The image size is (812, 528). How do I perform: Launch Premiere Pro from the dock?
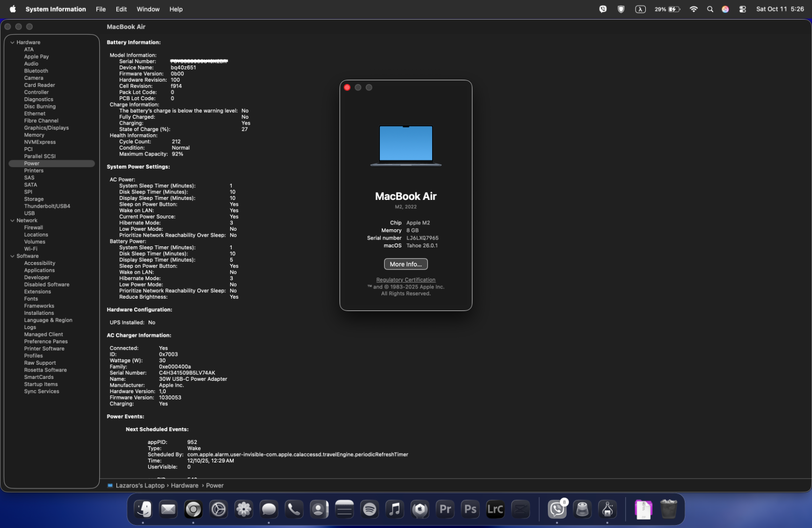click(445, 509)
